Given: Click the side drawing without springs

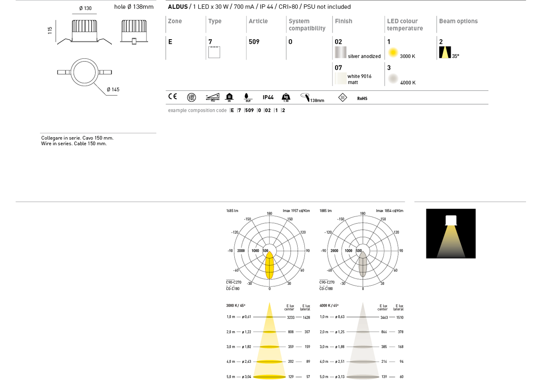Looking at the screenshot, I should [x=134, y=32].
